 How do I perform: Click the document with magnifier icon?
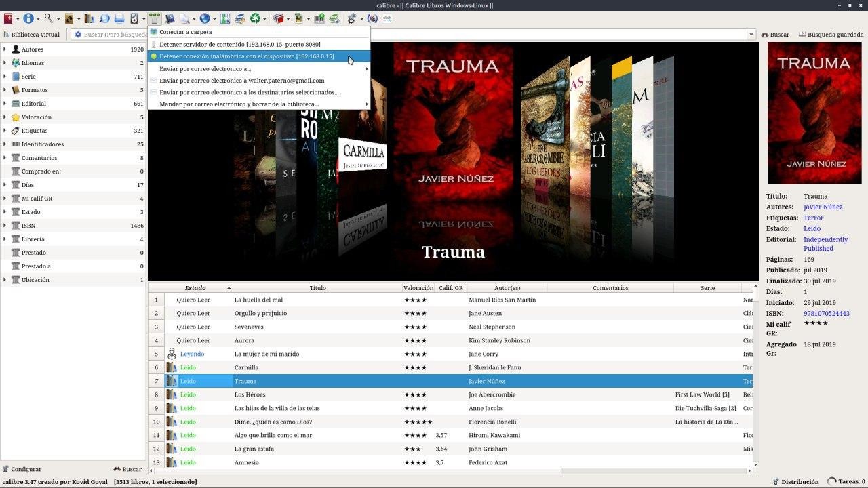(184, 19)
